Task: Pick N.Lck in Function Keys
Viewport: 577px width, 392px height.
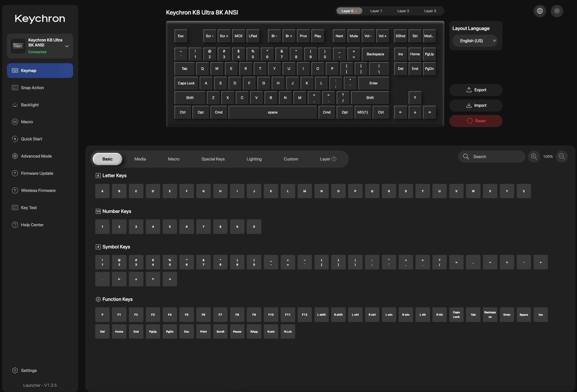Action: pyautogui.click(x=288, y=331)
